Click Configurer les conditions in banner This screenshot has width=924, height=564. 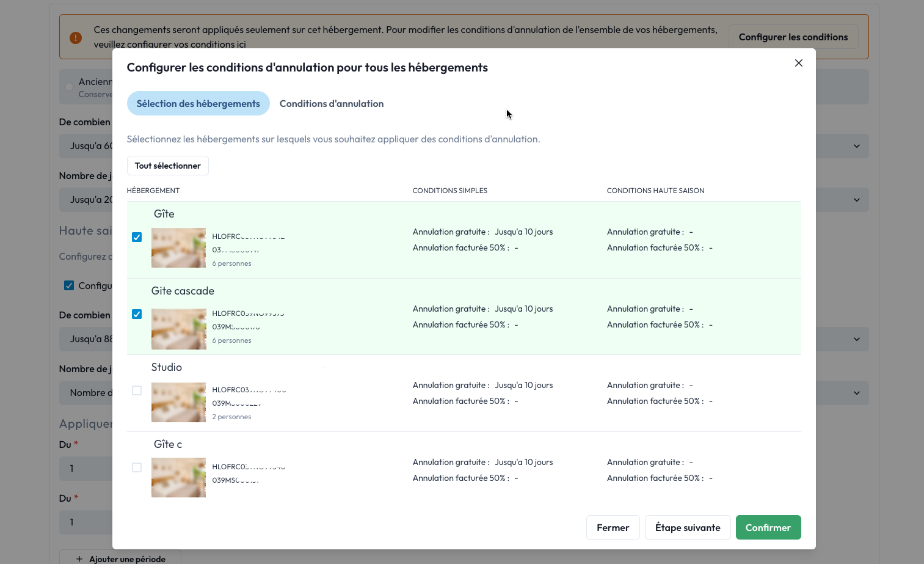click(793, 37)
